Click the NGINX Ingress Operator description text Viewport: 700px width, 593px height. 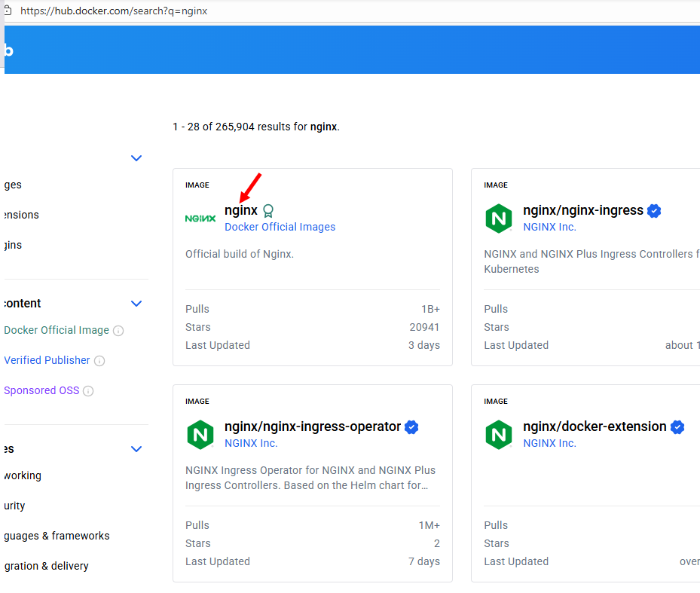(x=310, y=478)
